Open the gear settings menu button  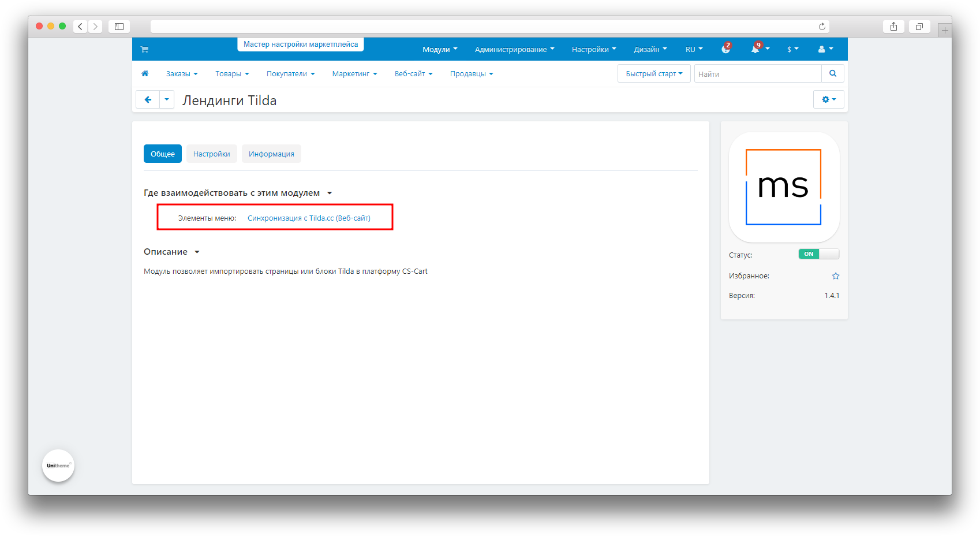coord(829,99)
